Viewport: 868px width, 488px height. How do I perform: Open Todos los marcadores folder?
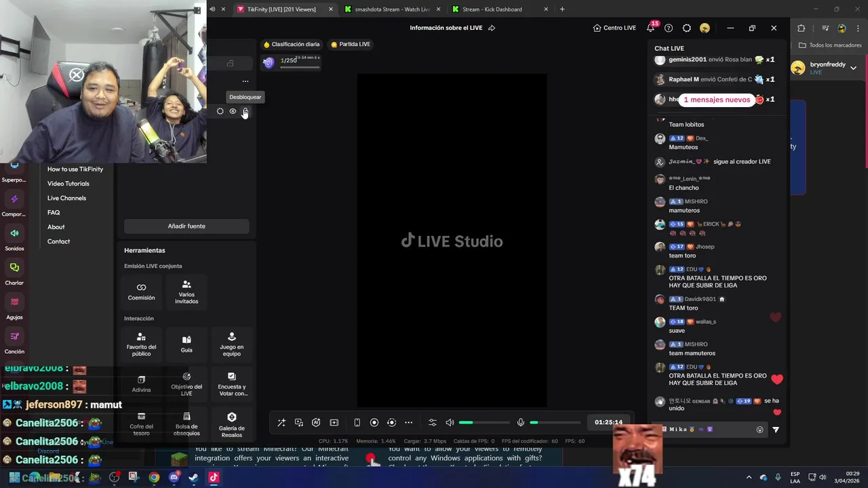830,45
